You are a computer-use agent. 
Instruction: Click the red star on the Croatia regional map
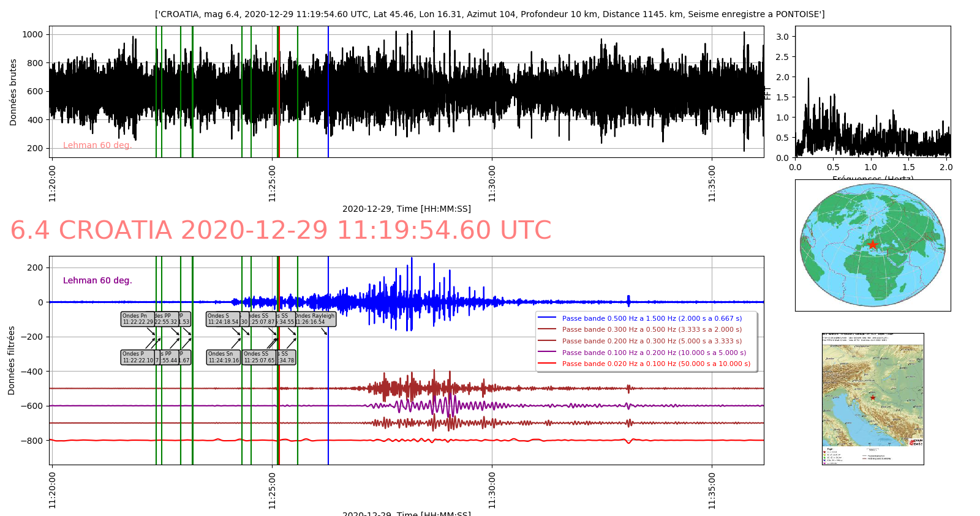[x=873, y=398]
